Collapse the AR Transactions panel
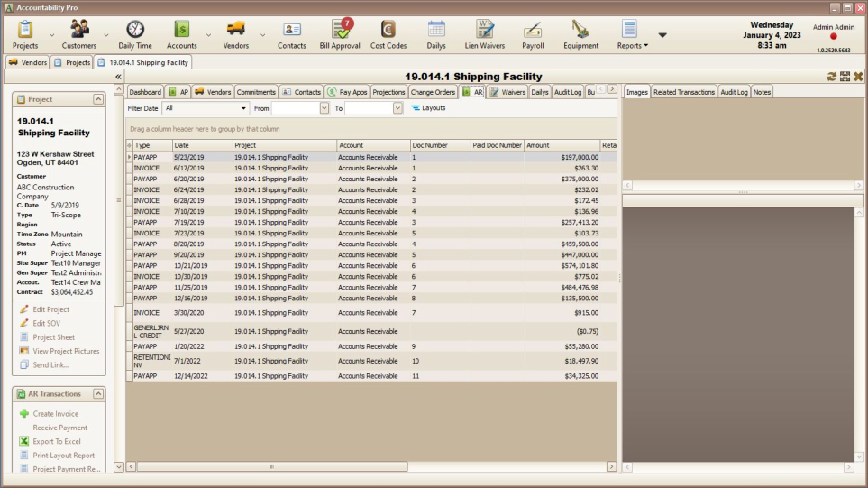This screenshot has width=868, height=488. [96, 394]
